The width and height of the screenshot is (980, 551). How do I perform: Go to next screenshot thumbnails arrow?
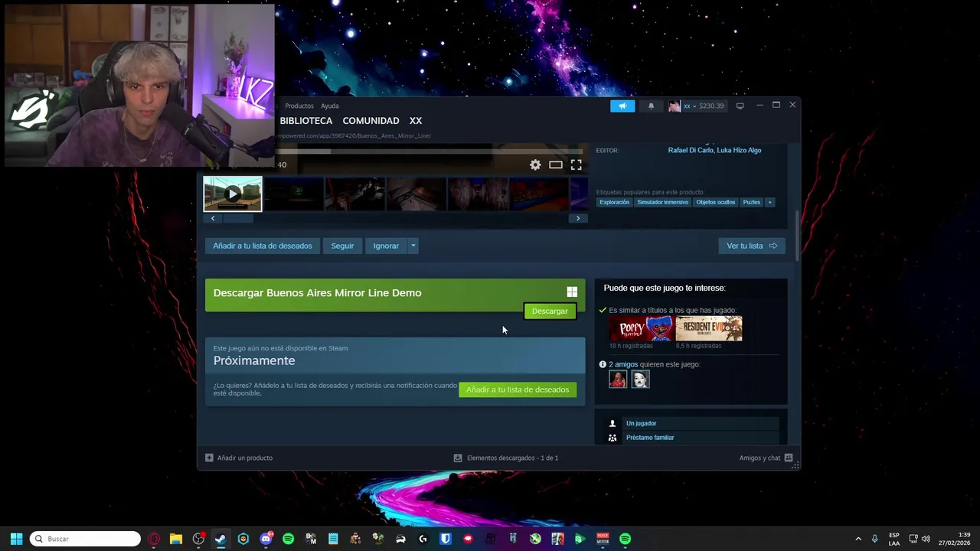pyautogui.click(x=578, y=218)
